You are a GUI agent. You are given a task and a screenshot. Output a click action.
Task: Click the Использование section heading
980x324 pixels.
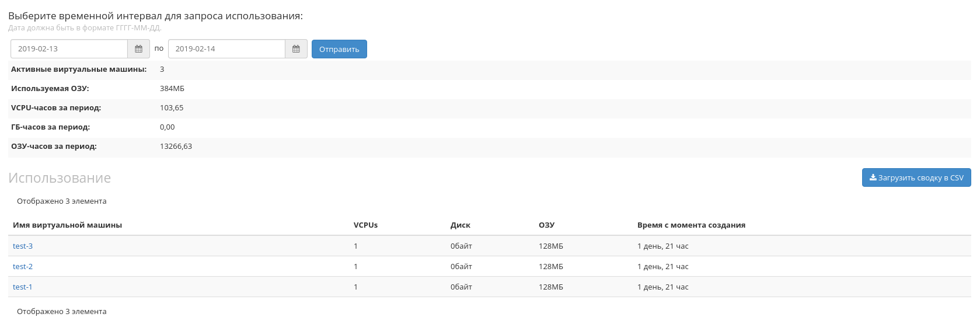click(60, 178)
